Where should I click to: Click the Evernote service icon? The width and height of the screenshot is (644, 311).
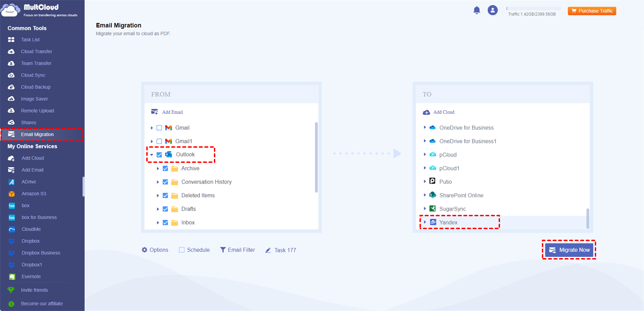click(11, 276)
